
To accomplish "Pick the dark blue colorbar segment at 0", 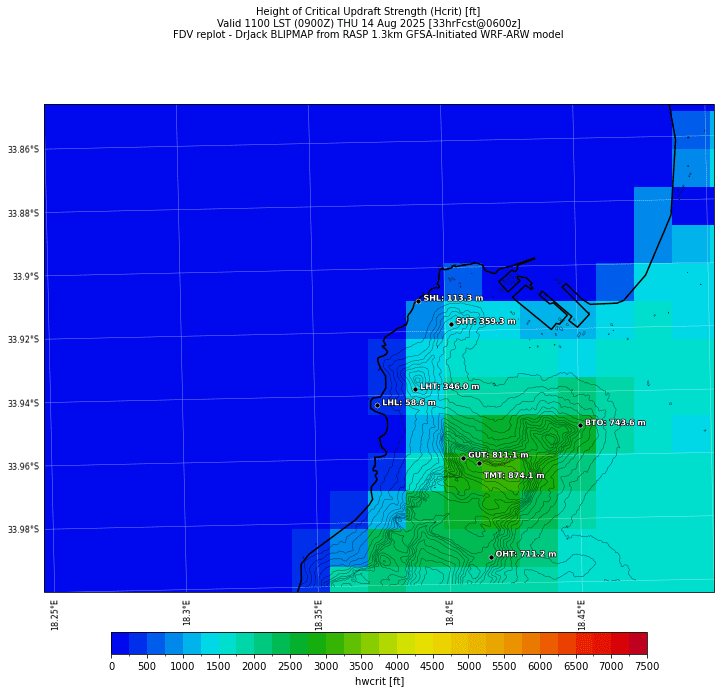I will point(120,643).
